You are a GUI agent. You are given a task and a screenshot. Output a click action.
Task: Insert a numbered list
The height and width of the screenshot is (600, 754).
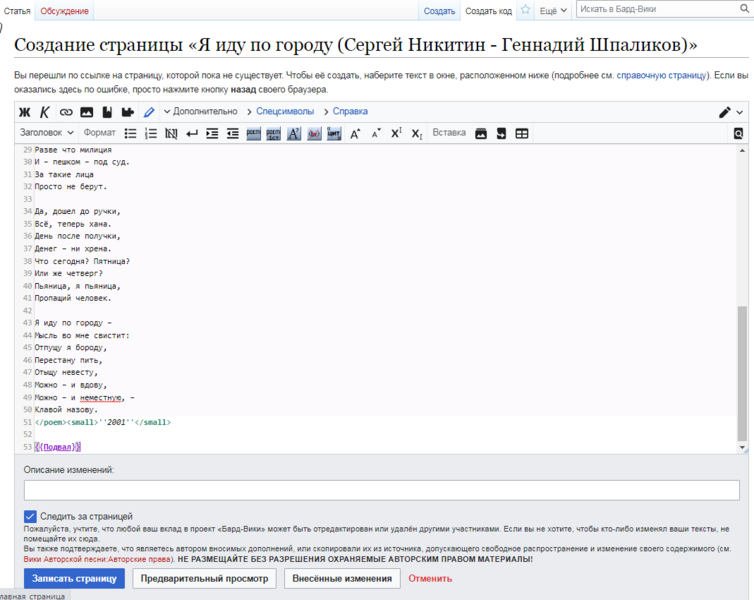151,133
